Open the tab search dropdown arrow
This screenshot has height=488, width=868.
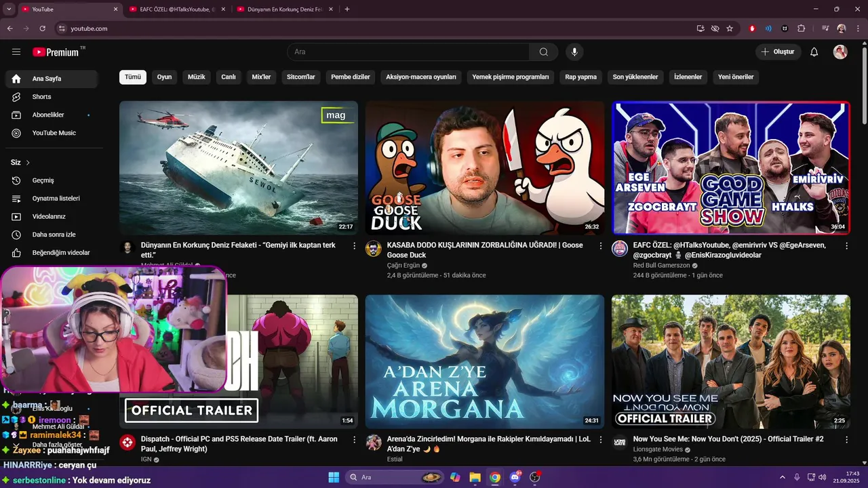coord(9,9)
